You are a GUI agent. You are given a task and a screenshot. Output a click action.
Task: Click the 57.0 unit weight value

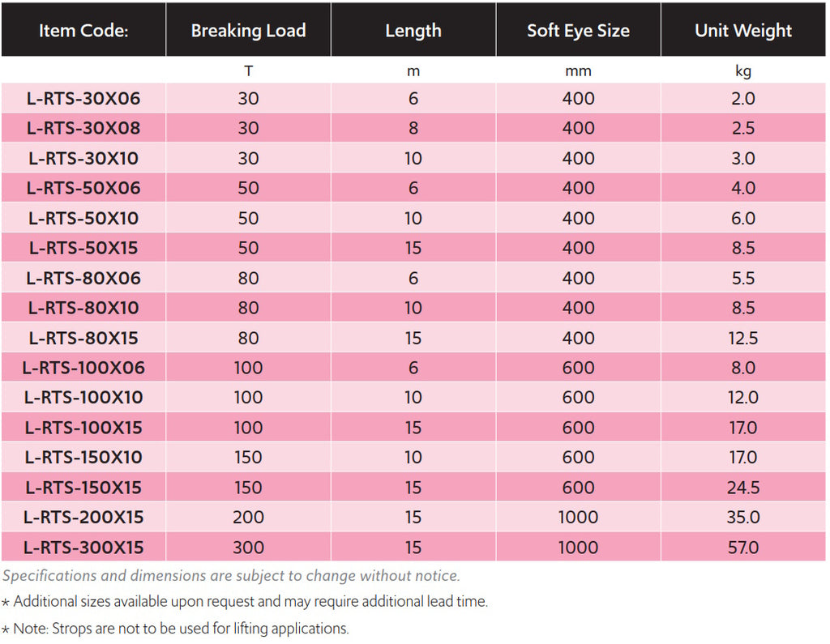click(743, 547)
